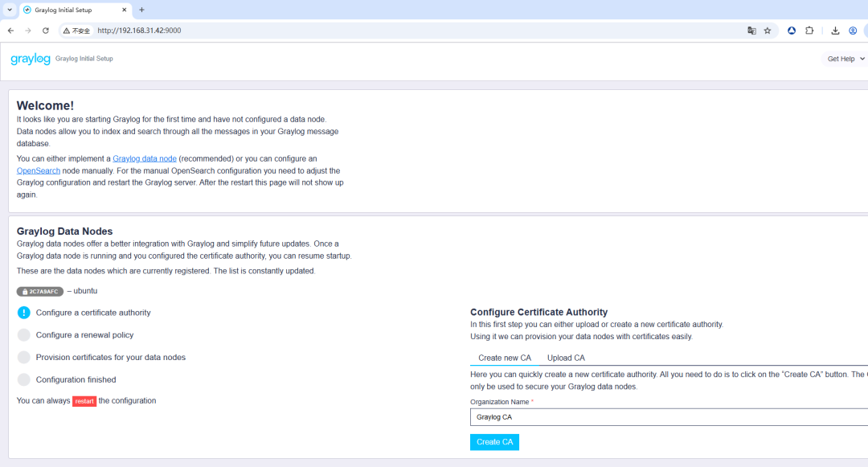Click the browser back arrow
The width and height of the screenshot is (868, 467).
pyautogui.click(x=11, y=31)
